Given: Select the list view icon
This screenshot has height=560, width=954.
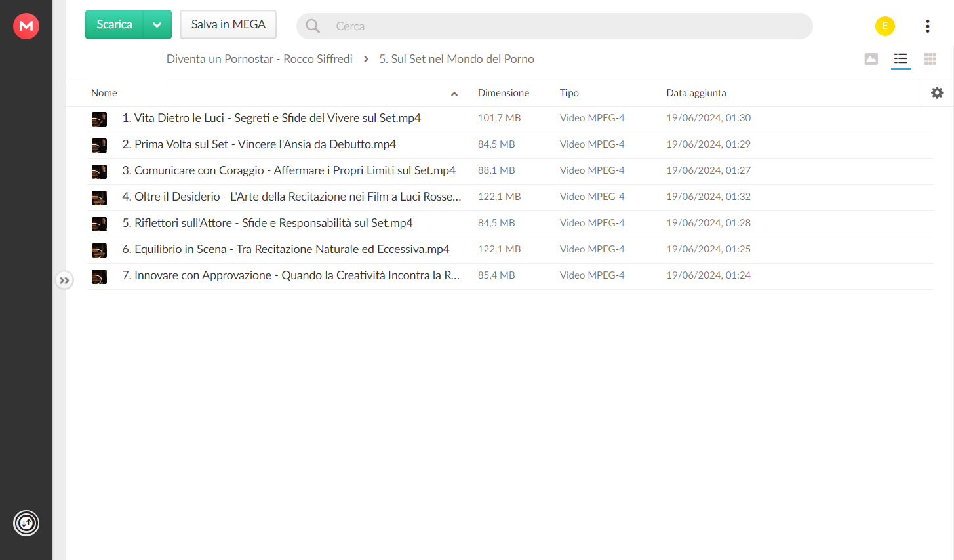Looking at the screenshot, I should click(x=901, y=60).
